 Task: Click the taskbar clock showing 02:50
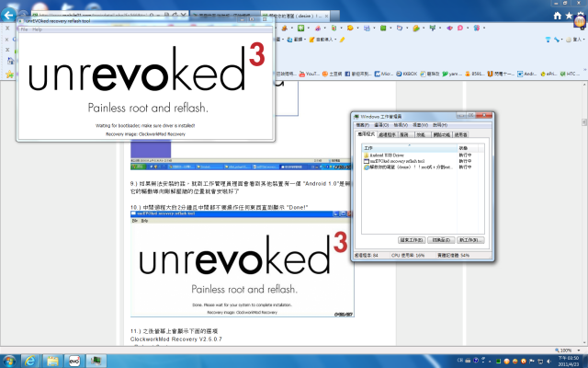point(569,361)
